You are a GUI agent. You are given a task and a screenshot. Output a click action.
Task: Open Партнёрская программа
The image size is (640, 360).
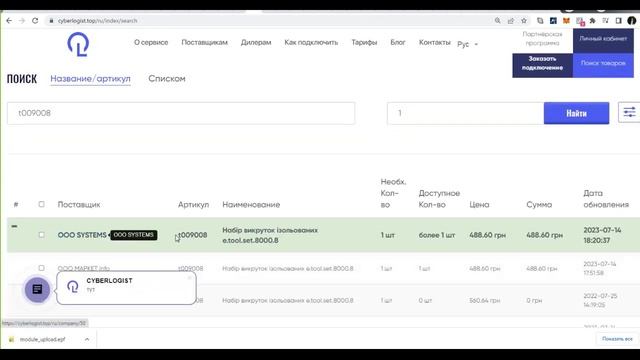542,39
